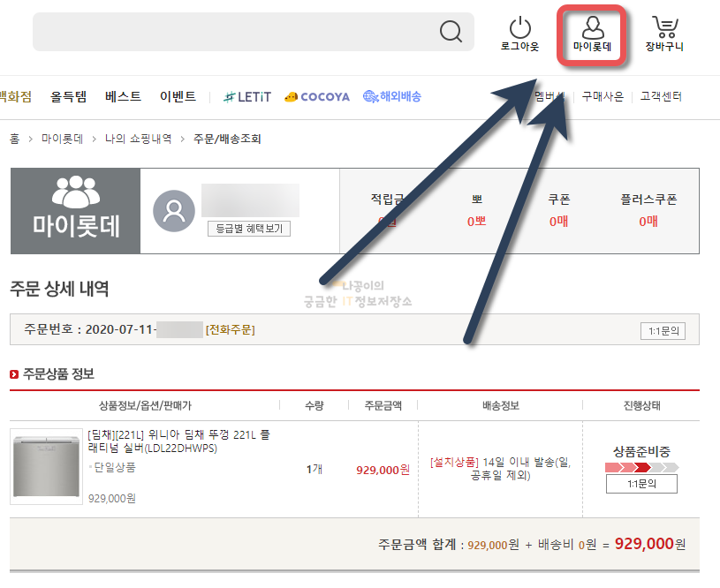Click 등급별 혜택보기 button

coord(249,229)
